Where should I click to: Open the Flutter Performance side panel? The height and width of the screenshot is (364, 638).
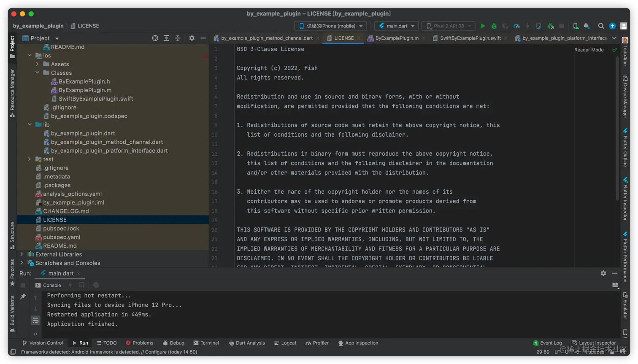click(625, 257)
